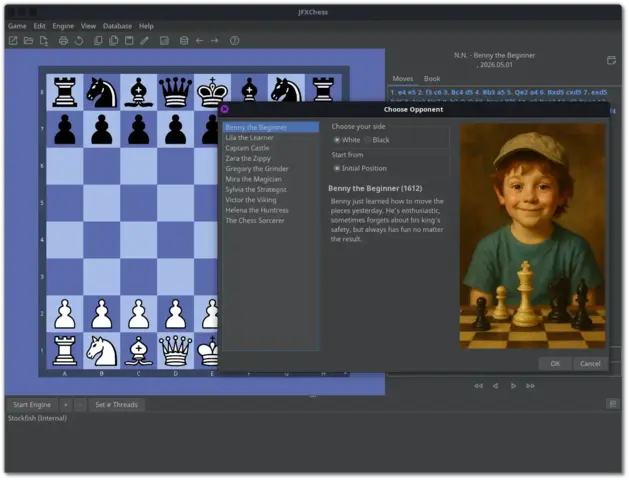The image size is (629, 480).
Task: Open the Engine menu
Action: click(x=63, y=26)
